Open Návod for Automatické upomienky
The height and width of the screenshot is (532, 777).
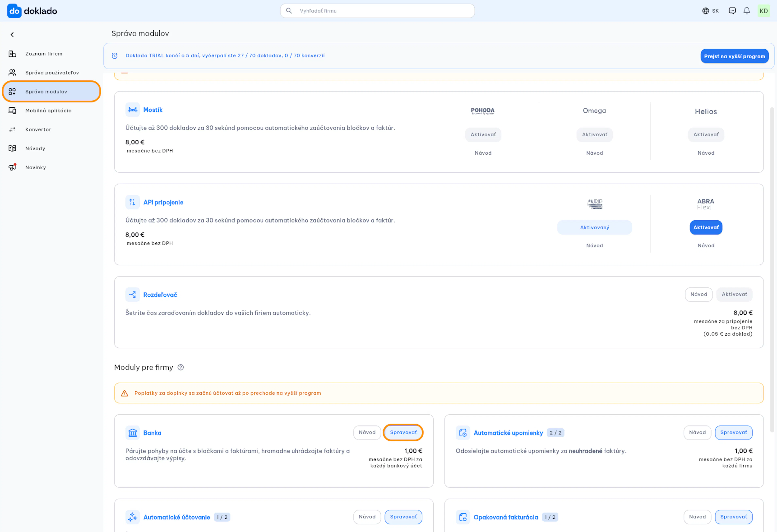point(697,433)
